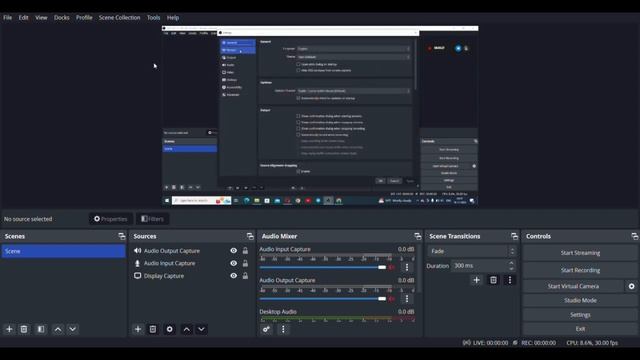Lock the Audio Output Capture source

click(245, 251)
